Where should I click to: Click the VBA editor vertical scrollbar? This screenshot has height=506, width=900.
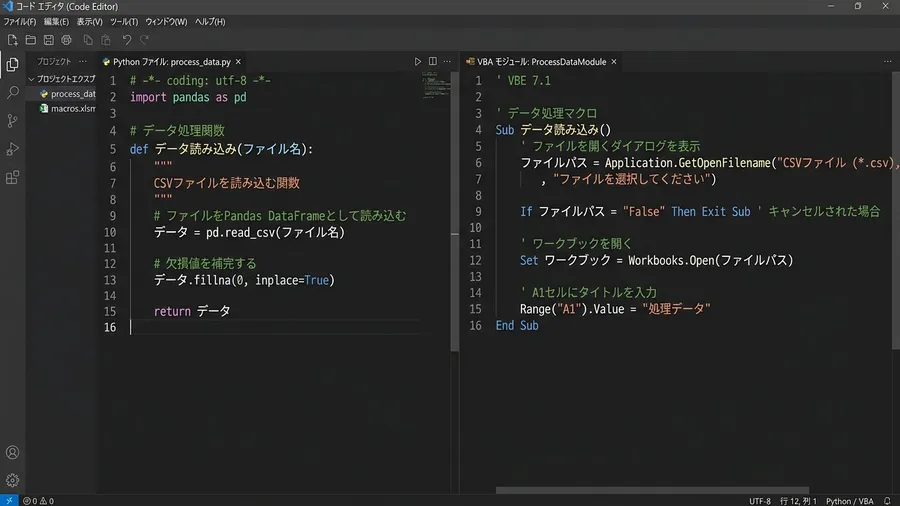[896, 211]
